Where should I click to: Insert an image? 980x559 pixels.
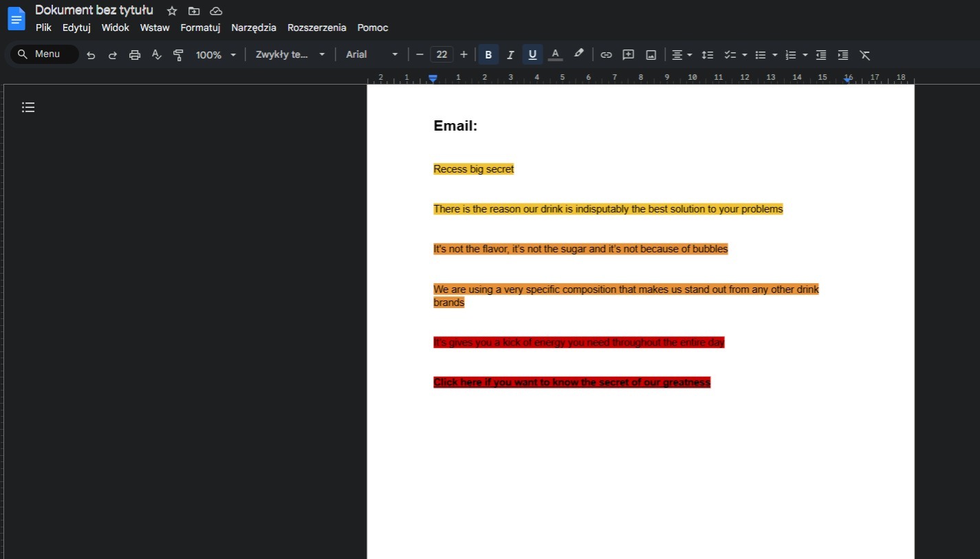point(650,54)
